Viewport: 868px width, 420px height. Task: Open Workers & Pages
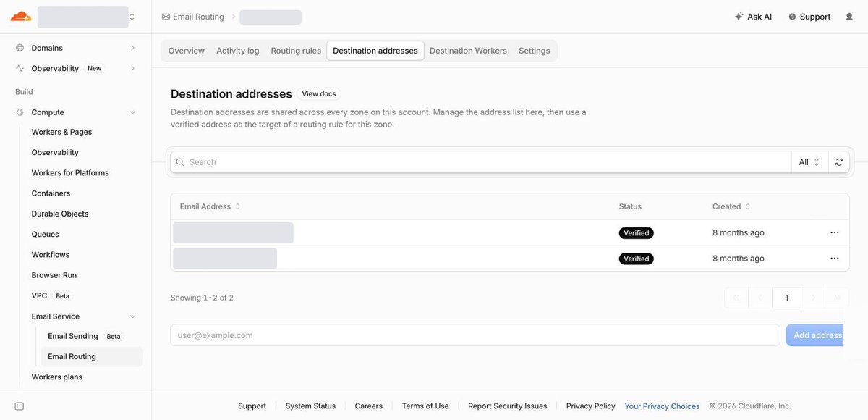61,132
